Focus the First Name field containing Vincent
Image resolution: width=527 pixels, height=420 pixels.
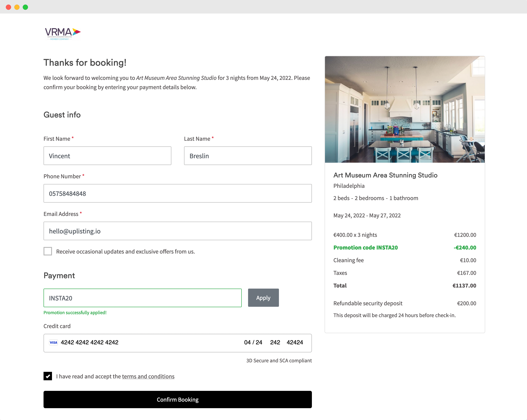pyautogui.click(x=107, y=156)
